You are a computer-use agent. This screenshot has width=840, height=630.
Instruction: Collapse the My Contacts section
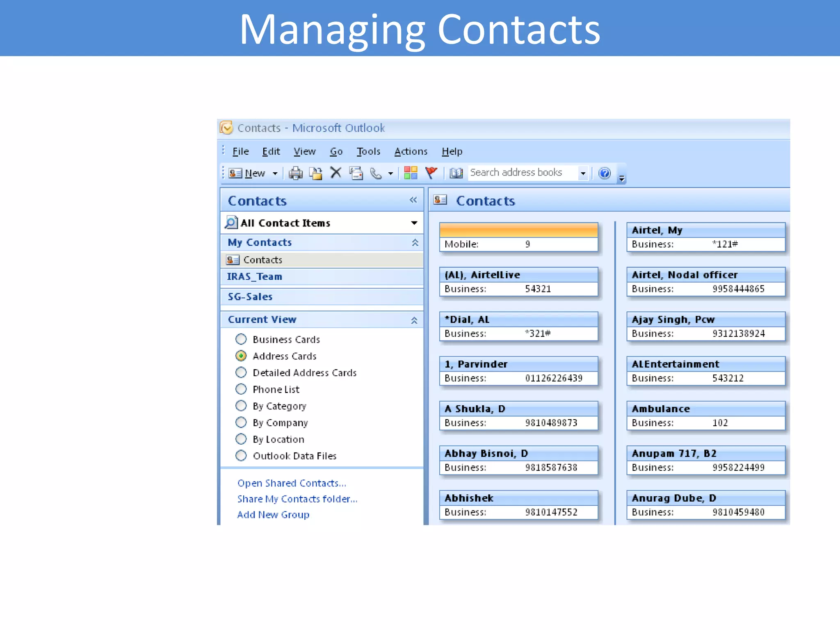pos(415,242)
